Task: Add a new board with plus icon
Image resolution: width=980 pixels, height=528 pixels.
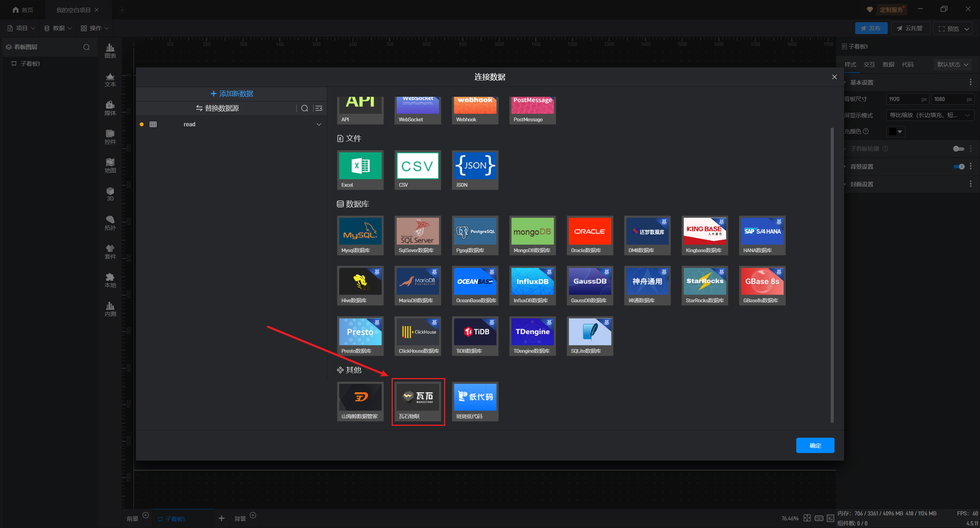Action: 221,518
